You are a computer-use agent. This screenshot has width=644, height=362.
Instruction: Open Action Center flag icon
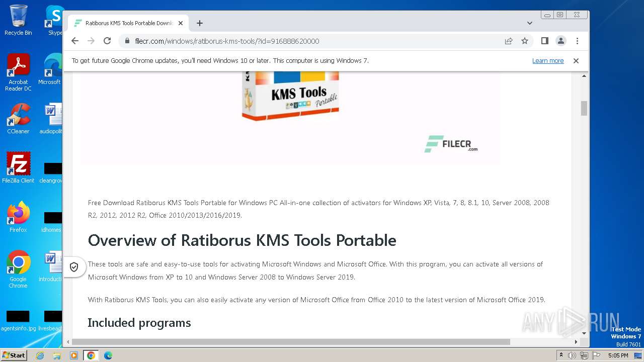pyautogui.click(x=596, y=355)
